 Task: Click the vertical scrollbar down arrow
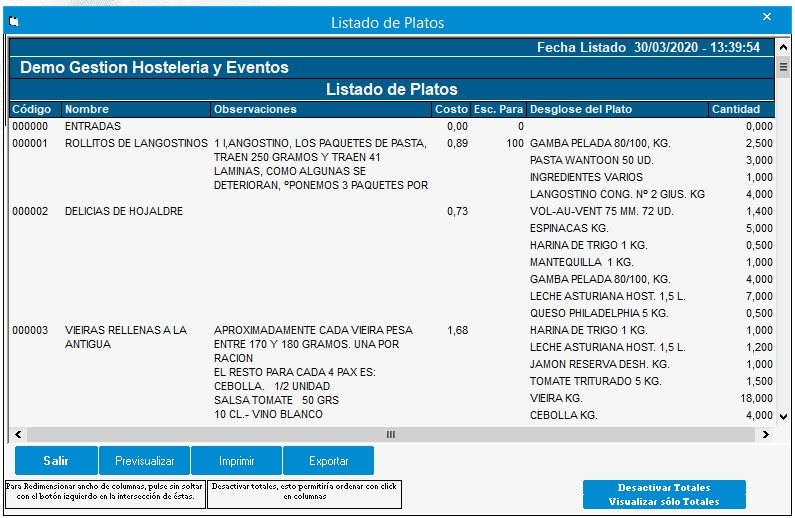point(783,417)
